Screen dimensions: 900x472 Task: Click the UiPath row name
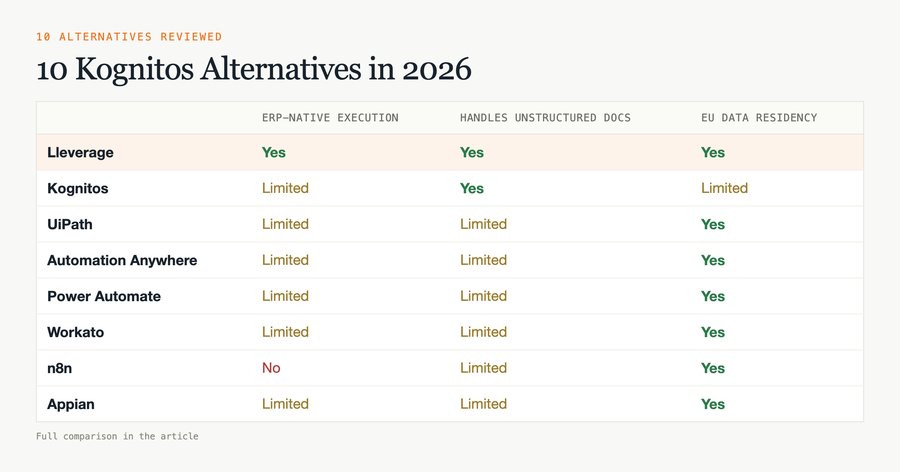click(x=69, y=225)
